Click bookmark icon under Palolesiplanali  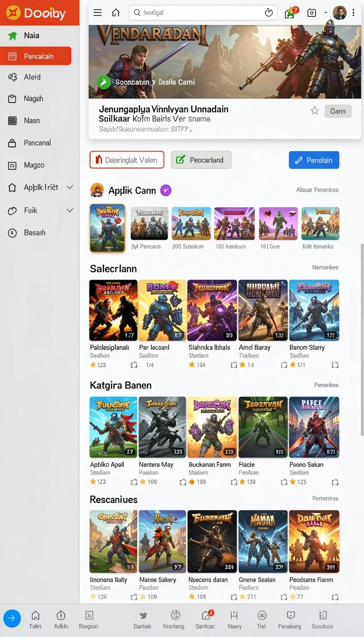pos(134,365)
